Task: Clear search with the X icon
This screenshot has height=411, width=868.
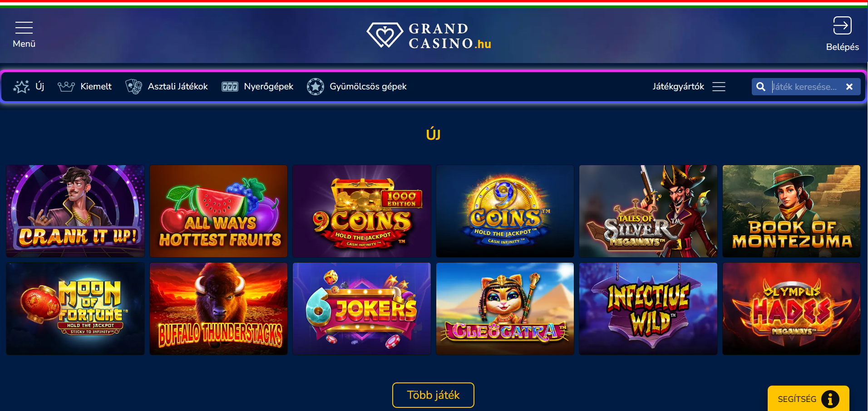Action: coord(849,87)
